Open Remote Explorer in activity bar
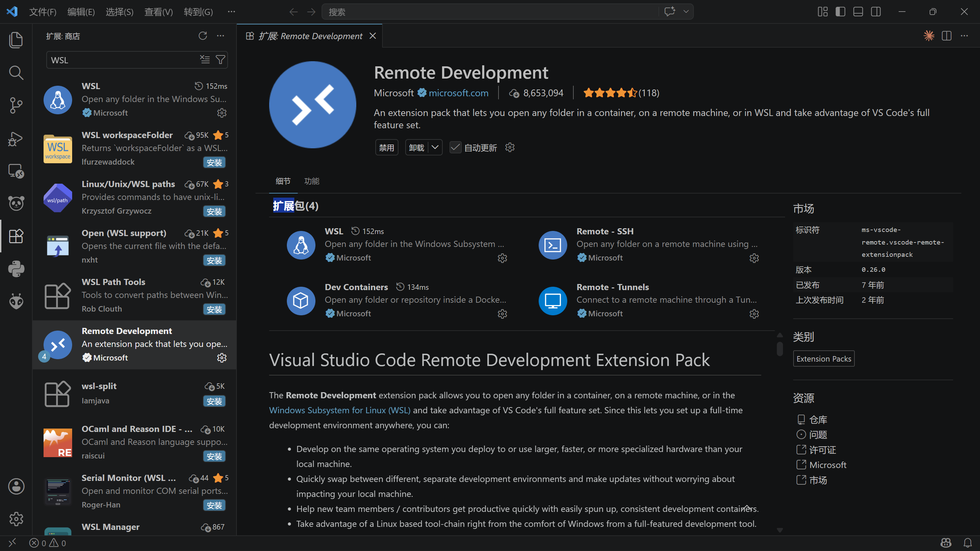Screen dimensions: 980x551 tap(16, 171)
